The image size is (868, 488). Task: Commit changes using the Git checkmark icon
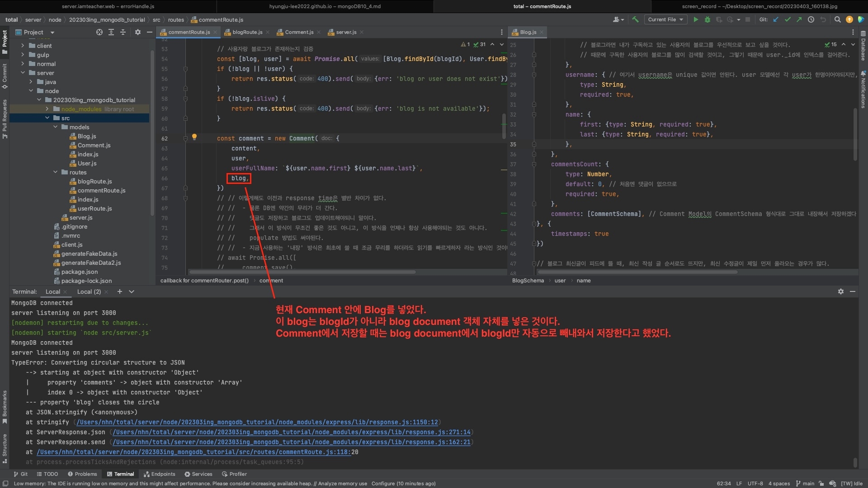tap(788, 19)
